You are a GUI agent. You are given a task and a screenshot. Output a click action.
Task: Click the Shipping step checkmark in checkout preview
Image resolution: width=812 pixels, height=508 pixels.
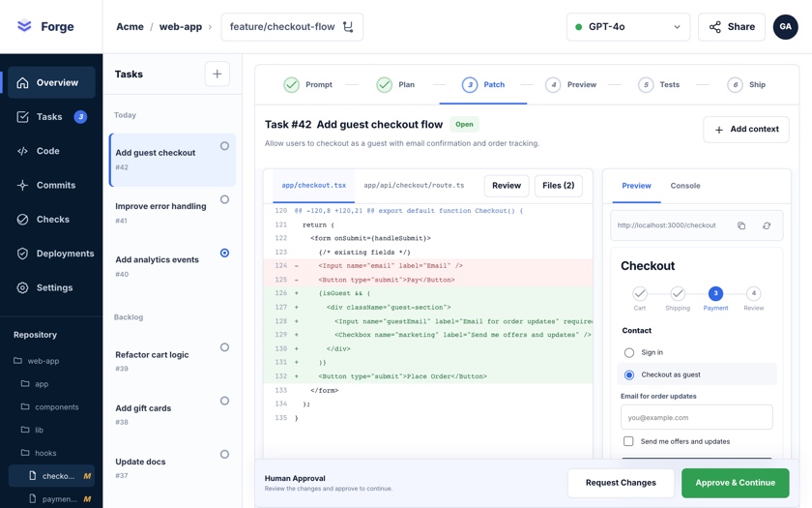(x=678, y=293)
